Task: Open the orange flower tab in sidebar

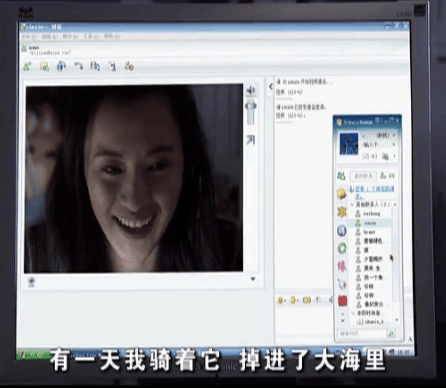Action: tap(342, 212)
